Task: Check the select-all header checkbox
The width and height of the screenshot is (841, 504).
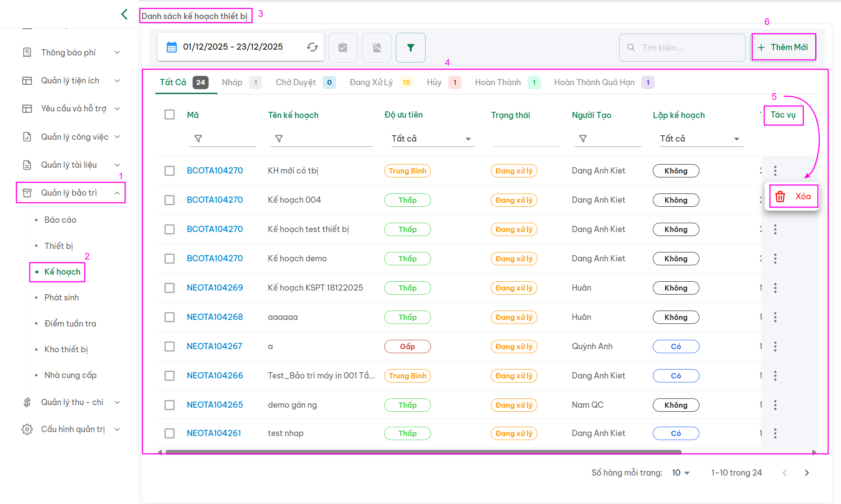Action: click(170, 114)
